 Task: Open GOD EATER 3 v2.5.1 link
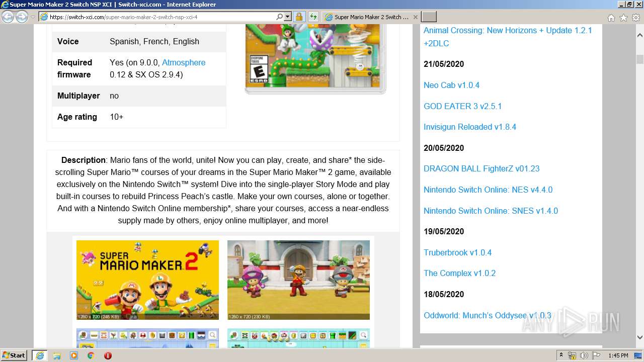[x=462, y=106]
